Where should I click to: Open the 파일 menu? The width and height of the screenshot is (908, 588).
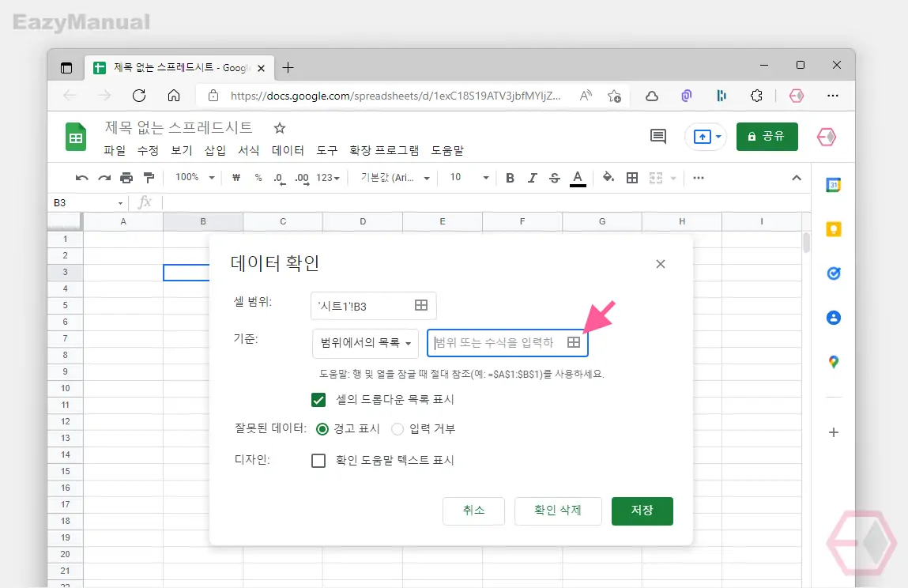(x=115, y=151)
